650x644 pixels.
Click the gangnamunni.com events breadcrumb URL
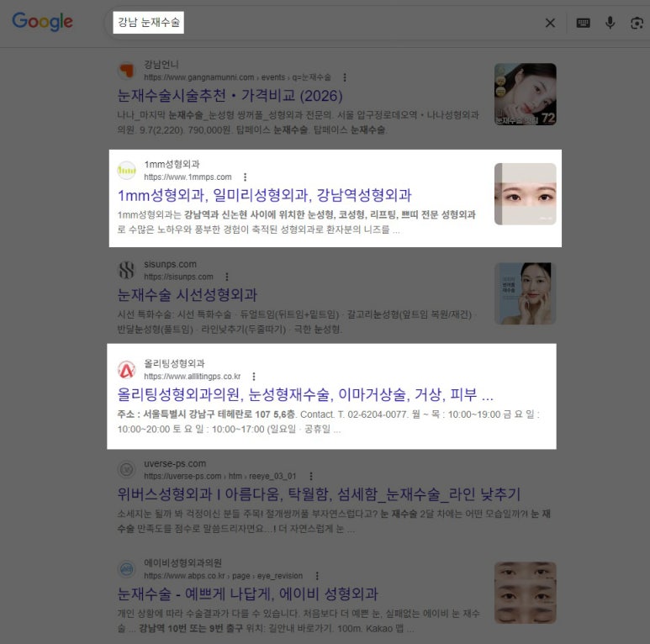(x=237, y=77)
